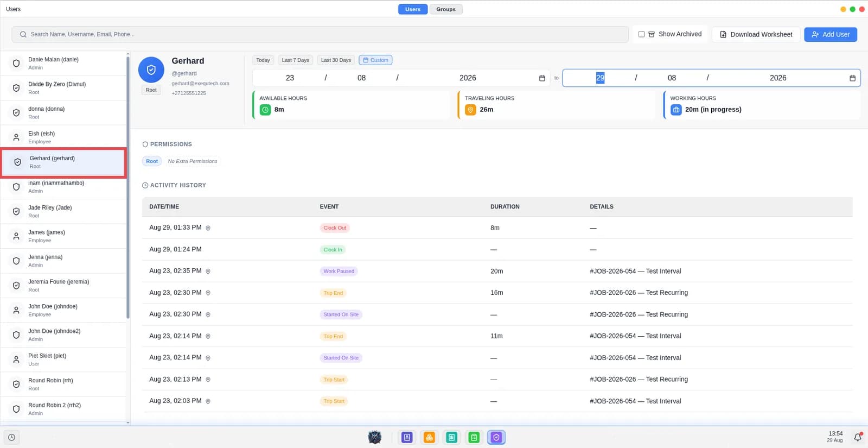
Task: Click location pin beside Aug 23, 02:03 PM
Action: [208, 401]
